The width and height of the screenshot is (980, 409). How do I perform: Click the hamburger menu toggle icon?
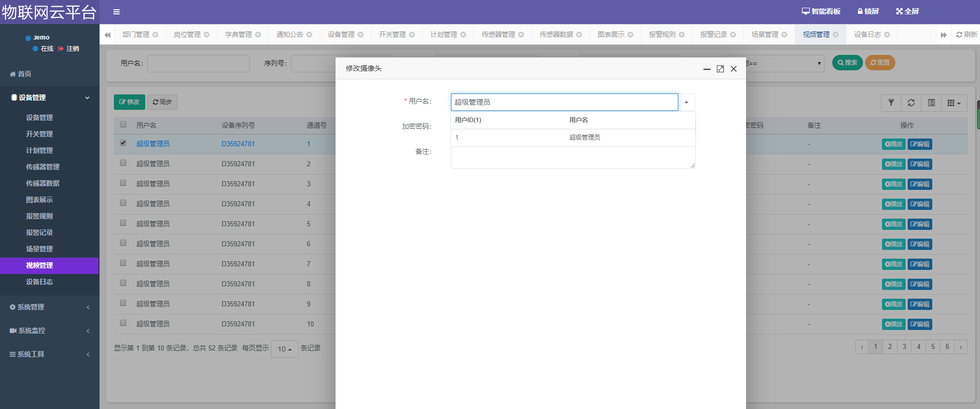coord(116,12)
